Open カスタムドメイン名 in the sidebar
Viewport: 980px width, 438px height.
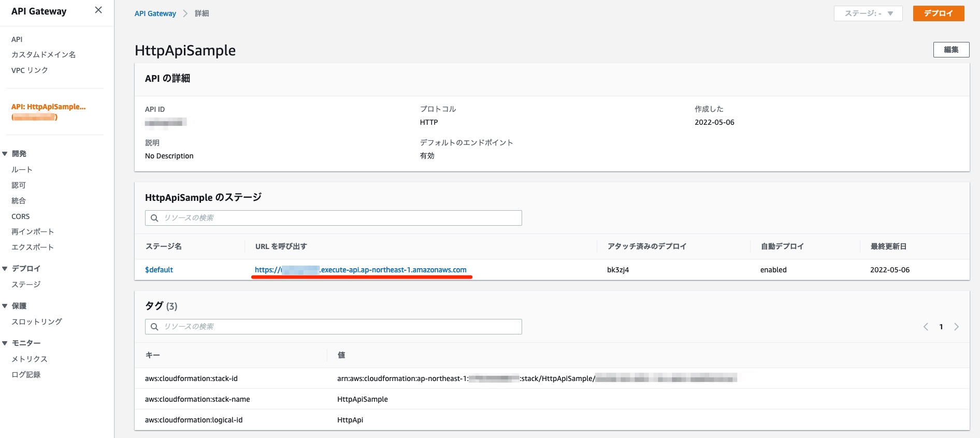tap(44, 54)
